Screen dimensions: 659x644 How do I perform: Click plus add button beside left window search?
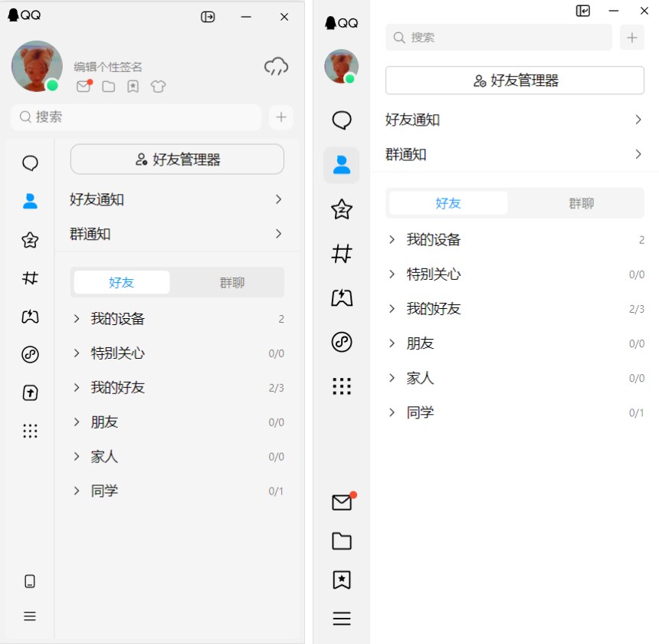tap(281, 117)
